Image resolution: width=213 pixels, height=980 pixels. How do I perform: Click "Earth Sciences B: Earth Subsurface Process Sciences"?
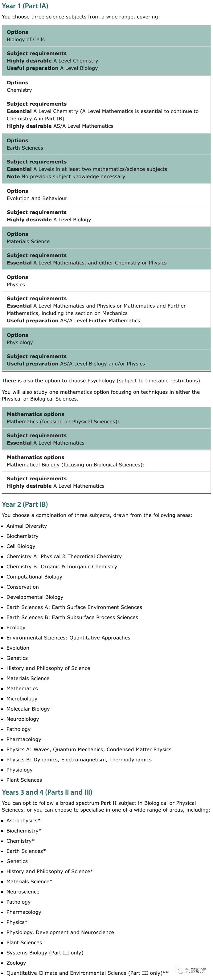(72, 617)
